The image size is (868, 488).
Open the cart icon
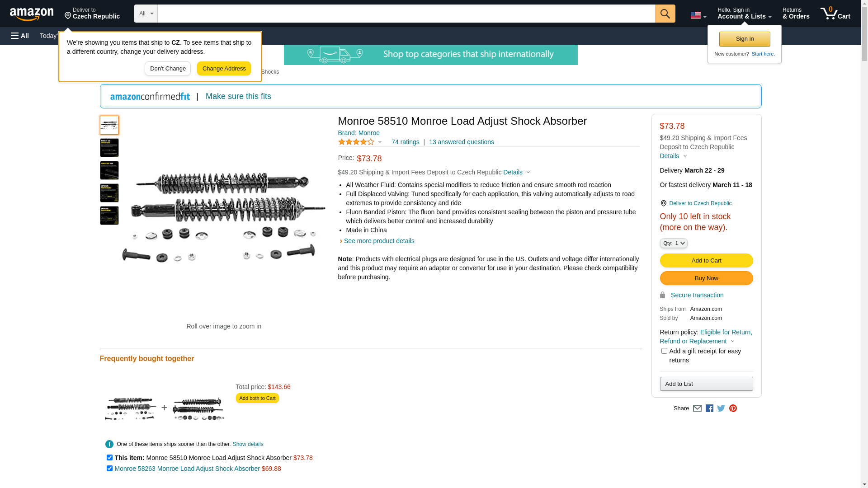pos(835,14)
